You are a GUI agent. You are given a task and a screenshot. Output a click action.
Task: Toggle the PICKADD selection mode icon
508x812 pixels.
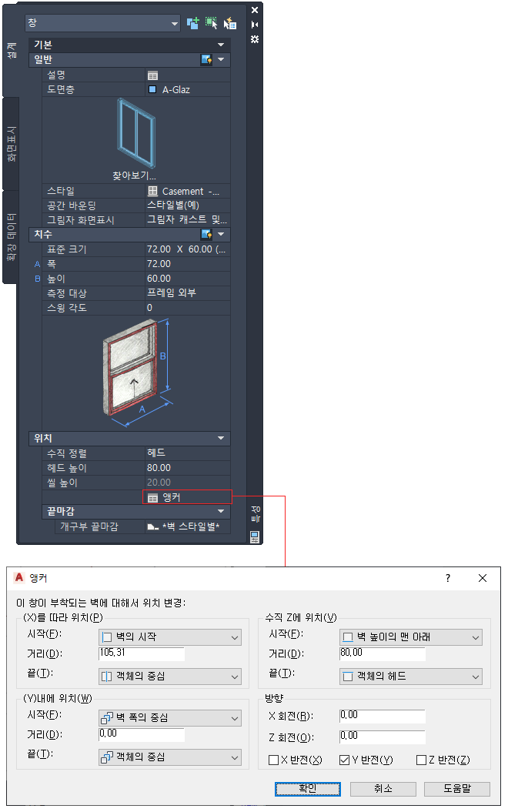(192, 23)
